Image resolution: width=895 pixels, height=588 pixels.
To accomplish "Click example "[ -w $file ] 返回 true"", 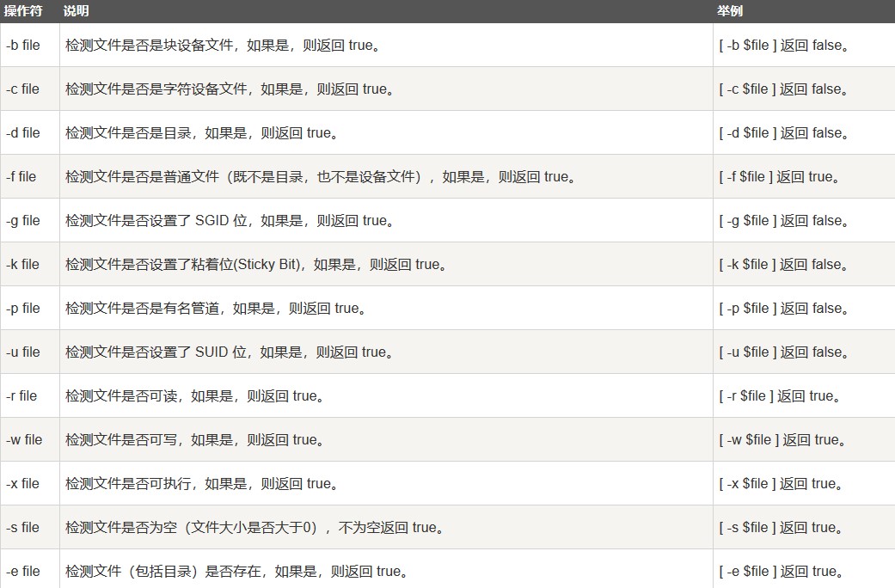I will click(782, 439).
